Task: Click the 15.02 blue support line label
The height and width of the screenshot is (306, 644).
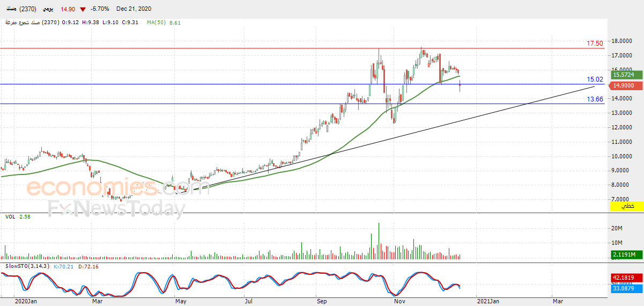Action: (595, 79)
